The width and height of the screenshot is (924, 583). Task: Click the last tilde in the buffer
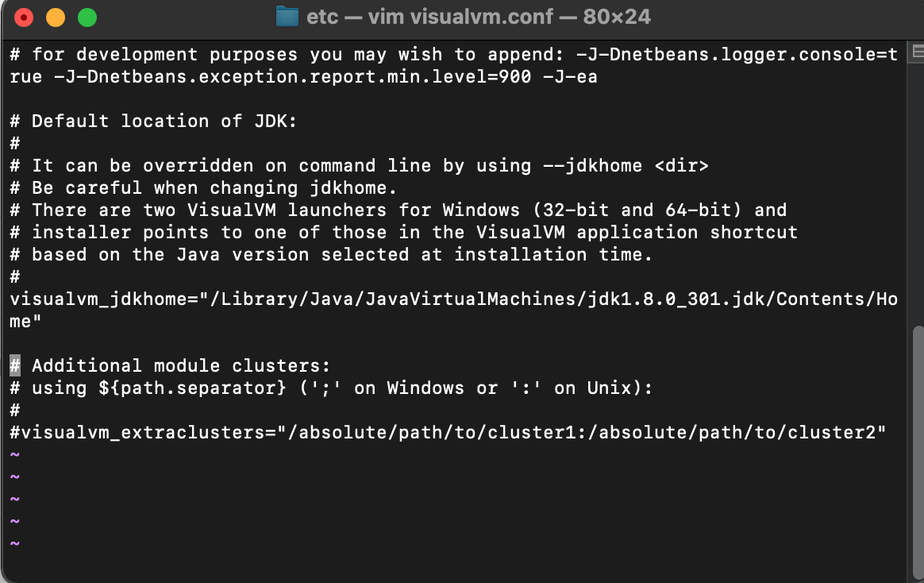click(x=13, y=543)
